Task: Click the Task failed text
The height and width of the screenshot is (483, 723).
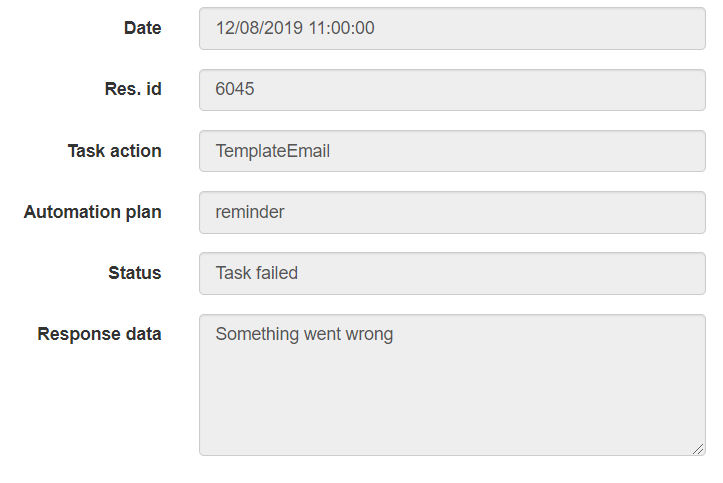Action: 256,273
